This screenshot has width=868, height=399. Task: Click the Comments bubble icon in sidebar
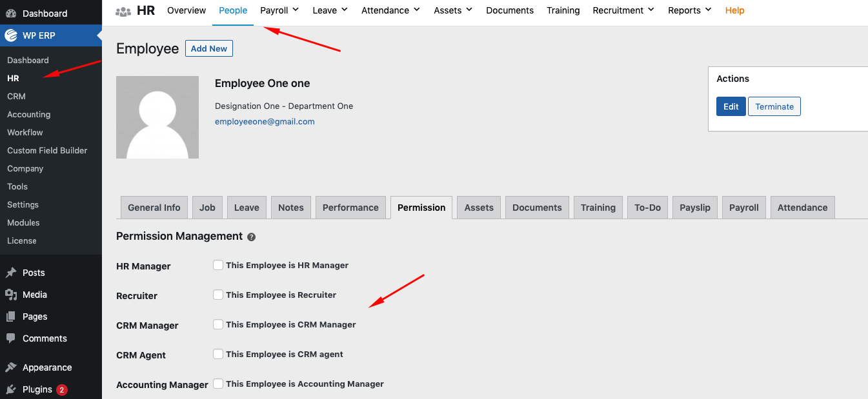(12, 338)
